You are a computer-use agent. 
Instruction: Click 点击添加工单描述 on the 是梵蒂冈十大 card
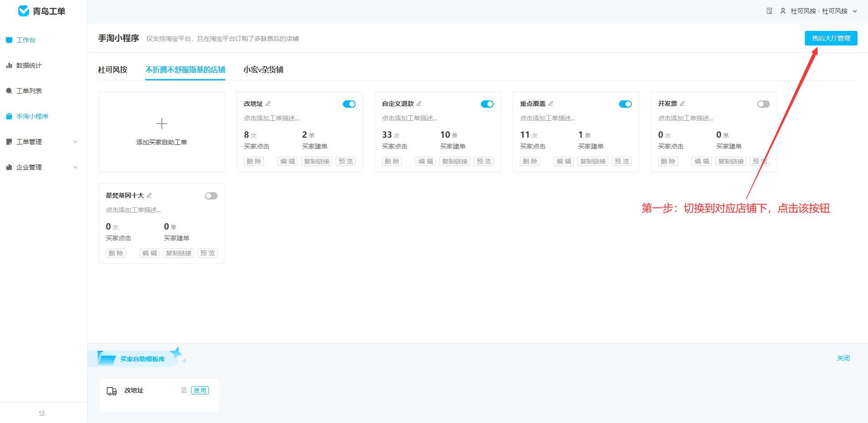(133, 210)
